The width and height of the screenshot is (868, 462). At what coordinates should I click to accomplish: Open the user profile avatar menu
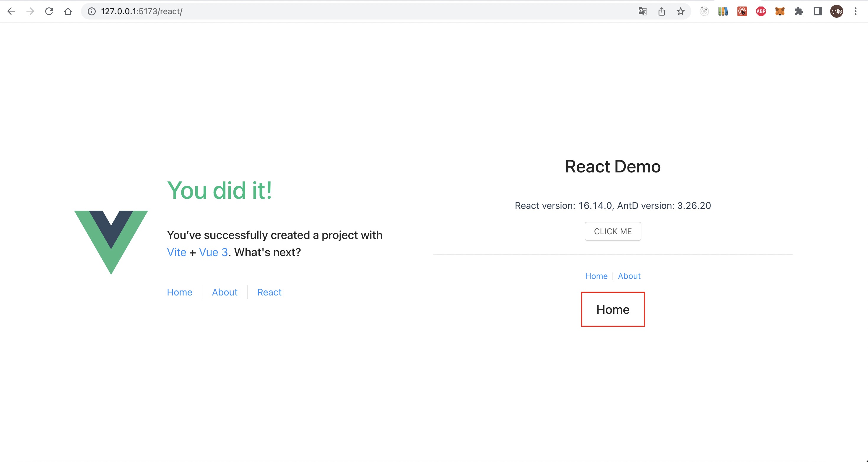coord(836,12)
